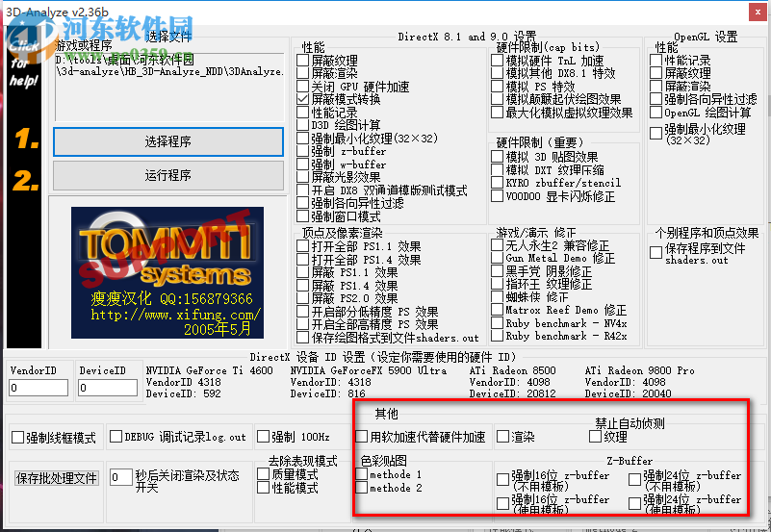Check methode 1 under 色彩贴图
Image resolution: width=771 pixels, height=532 pixels.
(362, 474)
